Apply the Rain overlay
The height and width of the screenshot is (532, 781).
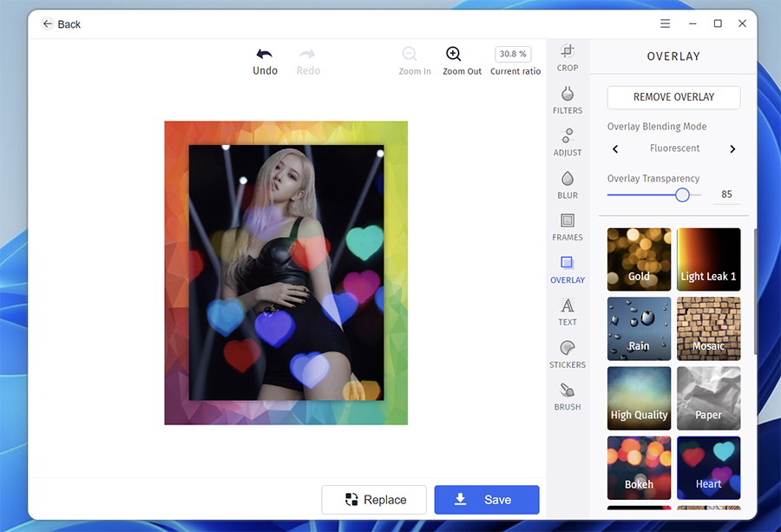click(x=639, y=329)
